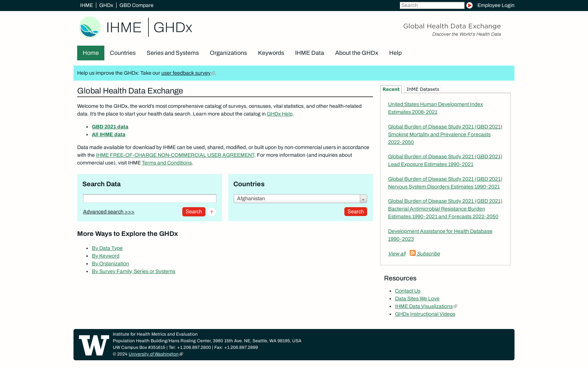
Task: Open the Countries menu item
Action: pos(123,53)
